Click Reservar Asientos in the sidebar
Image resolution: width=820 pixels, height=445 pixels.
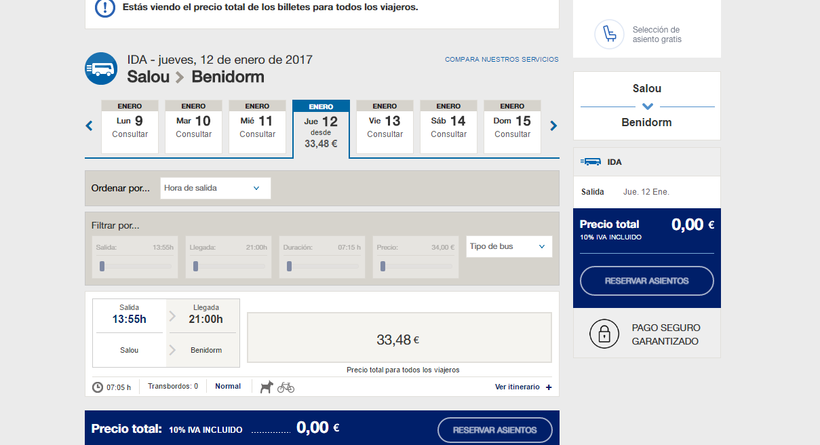[x=647, y=281]
